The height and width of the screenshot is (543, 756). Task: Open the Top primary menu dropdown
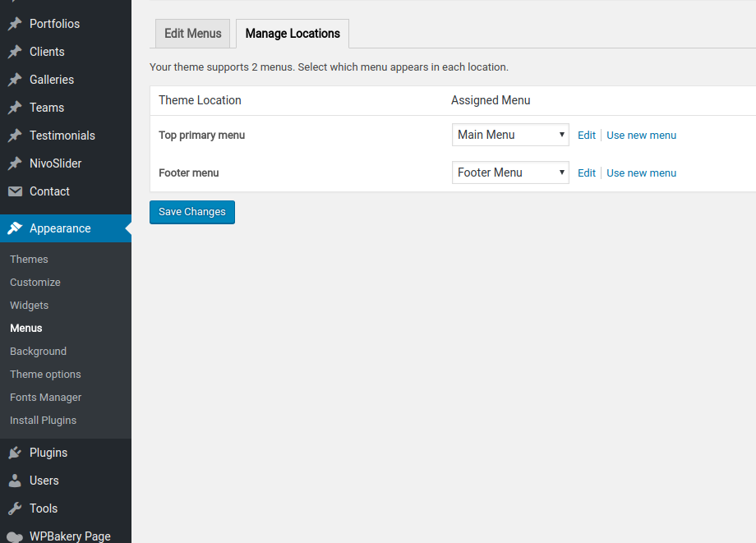pyautogui.click(x=509, y=135)
